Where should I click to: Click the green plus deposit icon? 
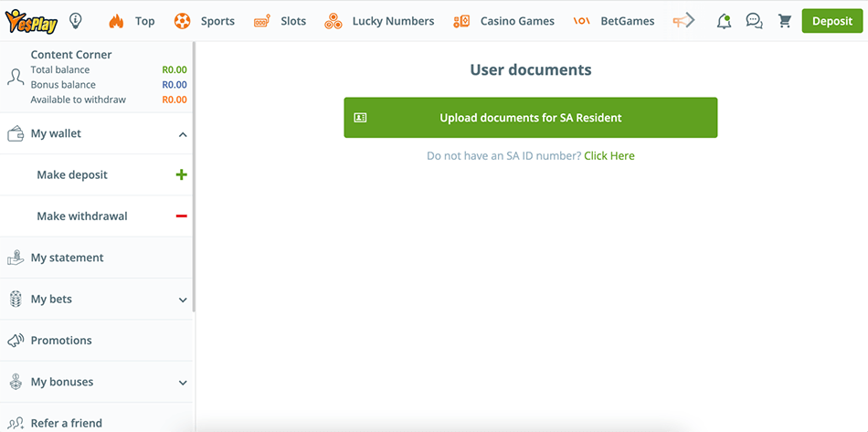182,174
